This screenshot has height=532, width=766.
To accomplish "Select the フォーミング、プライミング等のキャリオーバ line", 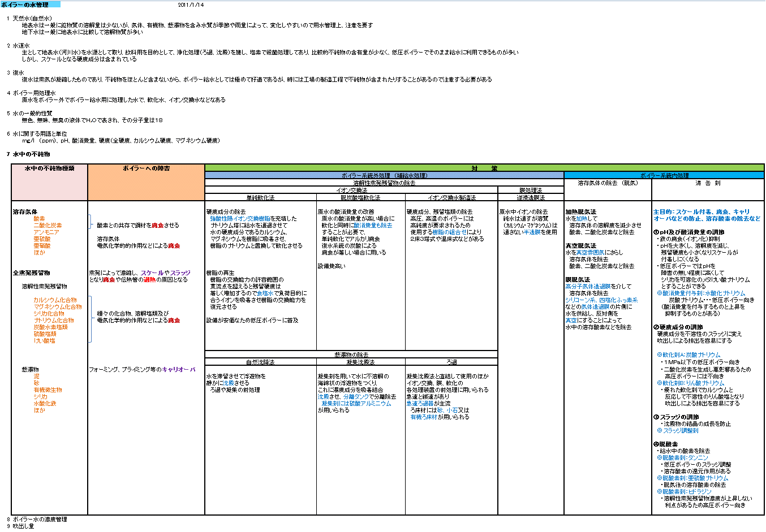I will [x=142, y=370].
